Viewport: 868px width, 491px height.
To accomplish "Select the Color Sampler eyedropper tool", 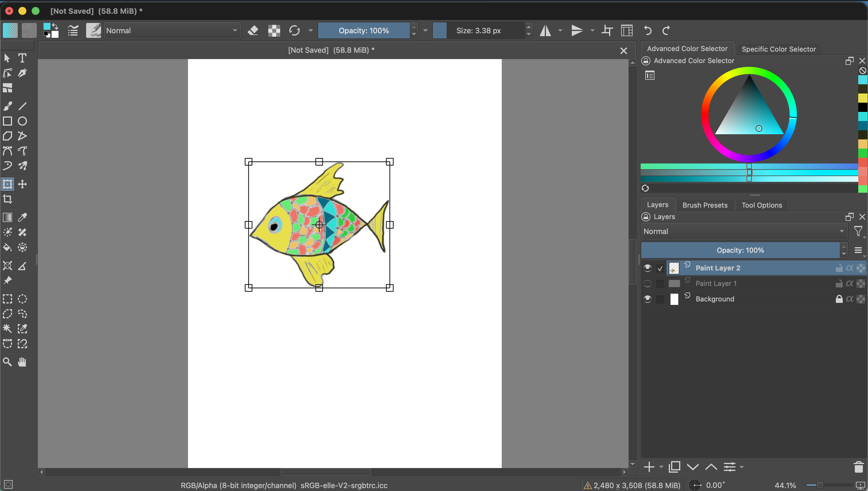I will coord(22,217).
